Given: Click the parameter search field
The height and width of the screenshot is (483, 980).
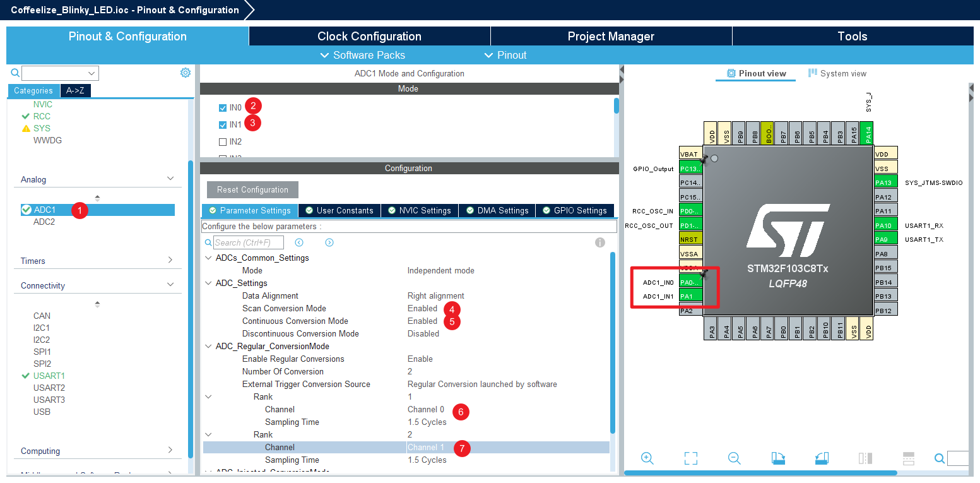Looking at the screenshot, I should tap(249, 243).
